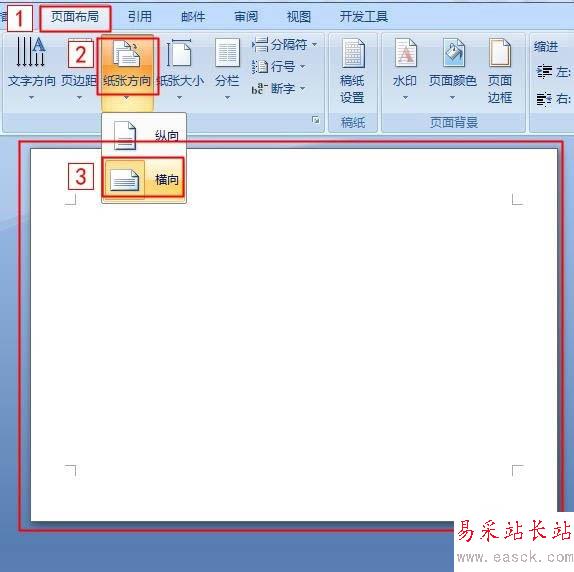
Task: Click the 行号 line numbers icon
Action: (260, 67)
